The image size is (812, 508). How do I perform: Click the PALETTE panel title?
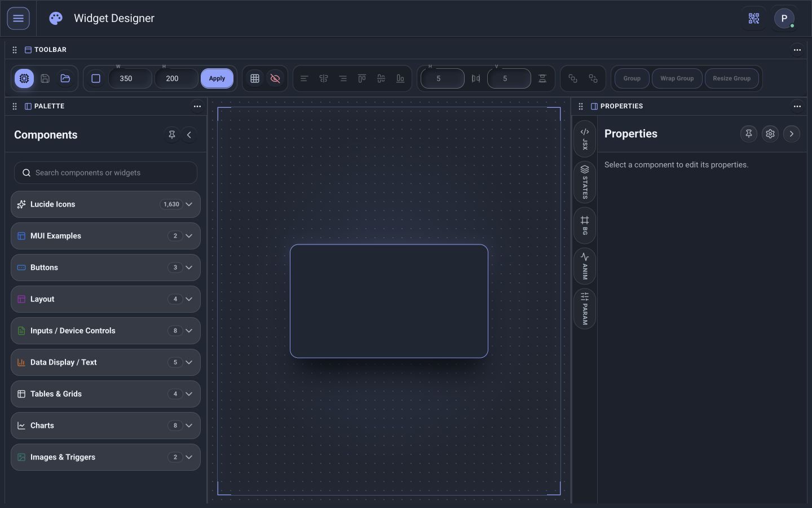[x=49, y=106]
